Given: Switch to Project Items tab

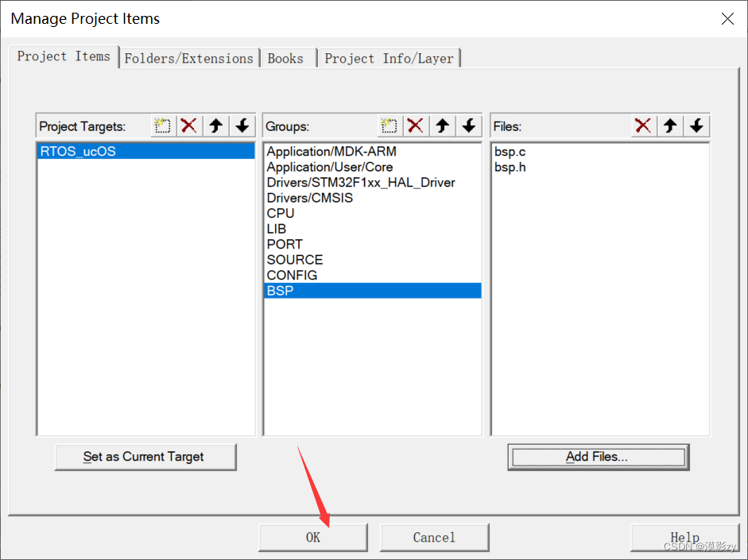Looking at the screenshot, I should pyautogui.click(x=64, y=56).
